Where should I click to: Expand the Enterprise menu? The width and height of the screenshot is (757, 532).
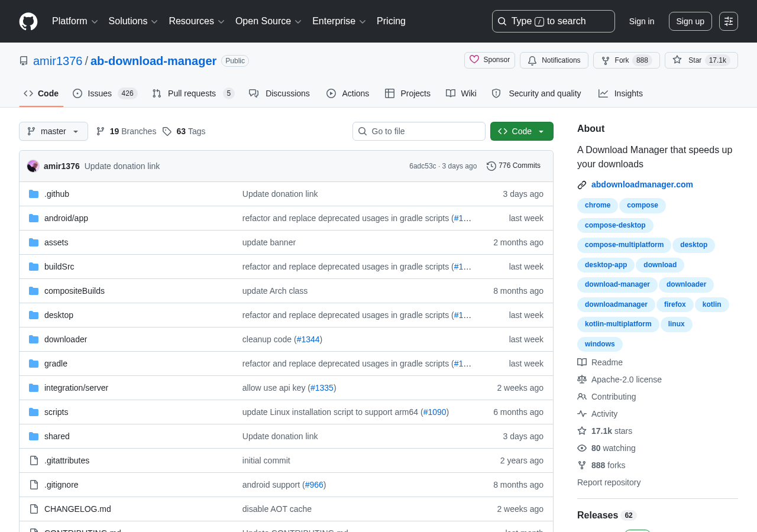pyautogui.click(x=339, y=21)
